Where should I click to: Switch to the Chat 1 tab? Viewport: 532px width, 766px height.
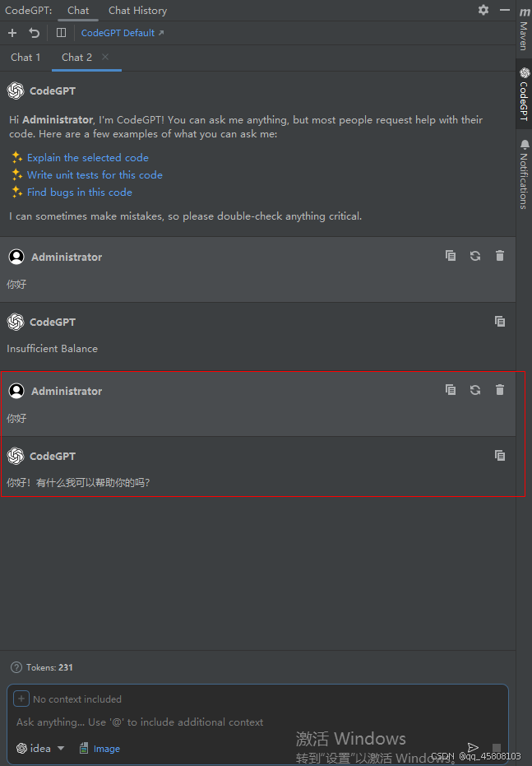[x=25, y=57]
